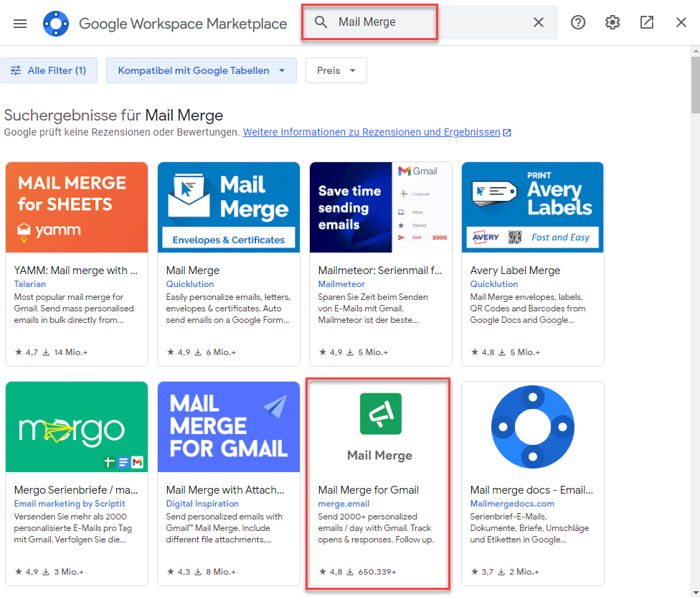Select the title 'Mail merge docs - Email...'
The height and width of the screenshot is (597, 700).
tap(531, 490)
